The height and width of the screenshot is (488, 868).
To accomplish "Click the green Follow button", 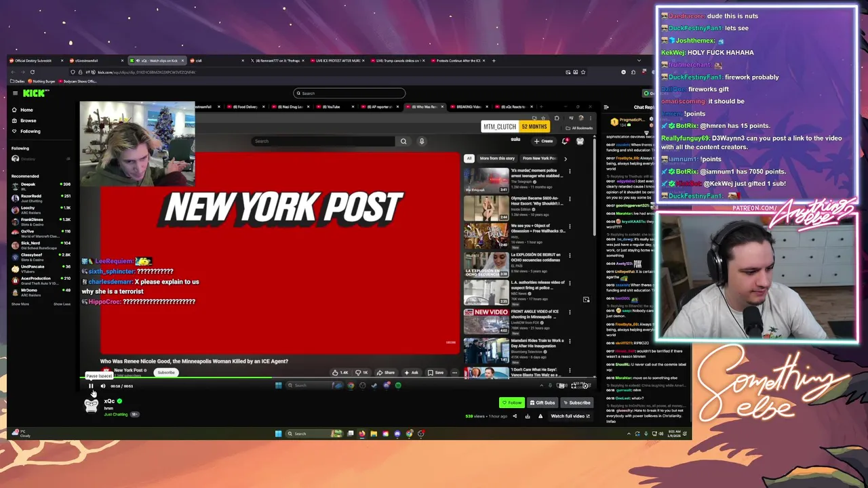I will [512, 403].
